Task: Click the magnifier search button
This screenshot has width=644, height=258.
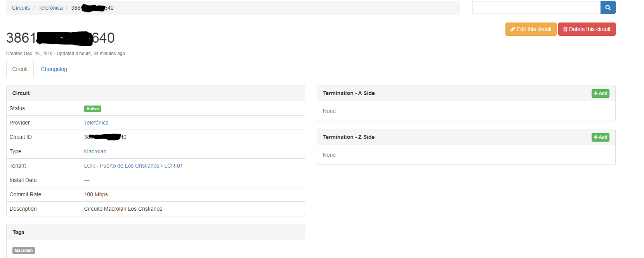Action: [x=608, y=7]
